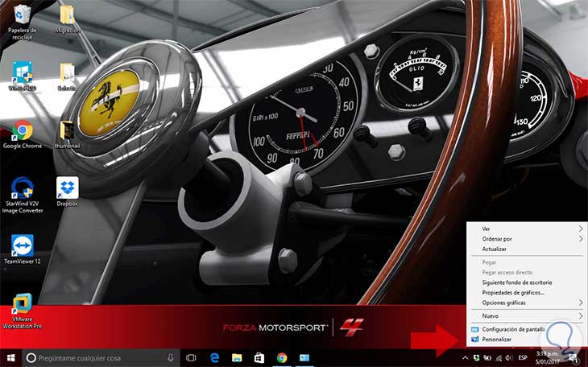The width and height of the screenshot is (588, 367).
Task: Open the taskbar app right of Chrome
Action: [x=304, y=358]
